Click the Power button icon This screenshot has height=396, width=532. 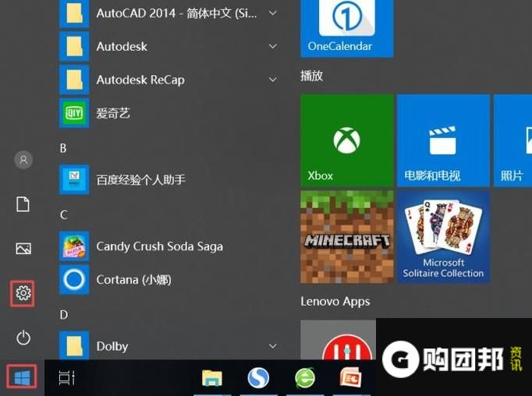(23, 338)
